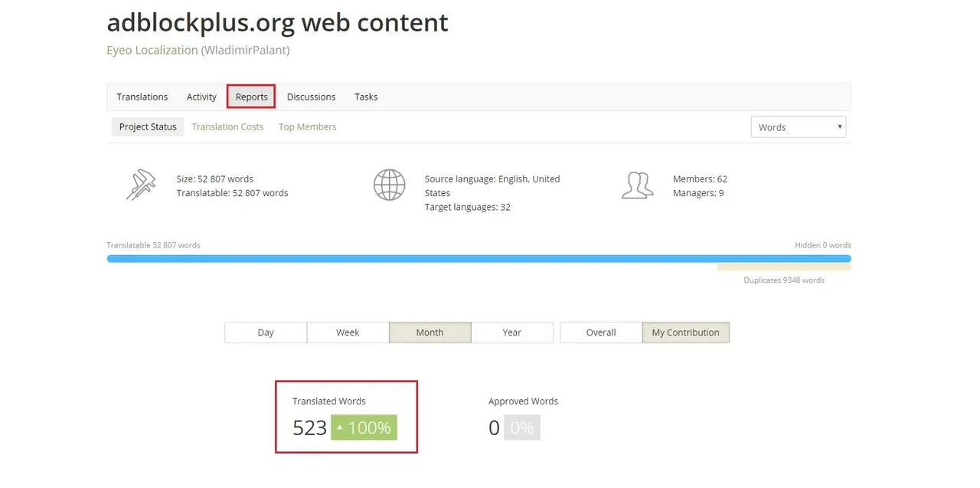Open the Words unit dropdown
The height and width of the screenshot is (488, 980).
[x=799, y=127]
